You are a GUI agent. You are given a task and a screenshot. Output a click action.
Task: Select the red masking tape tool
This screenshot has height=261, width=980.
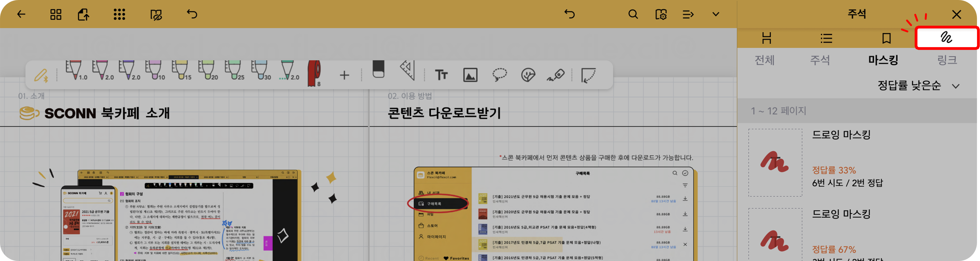[314, 73]
